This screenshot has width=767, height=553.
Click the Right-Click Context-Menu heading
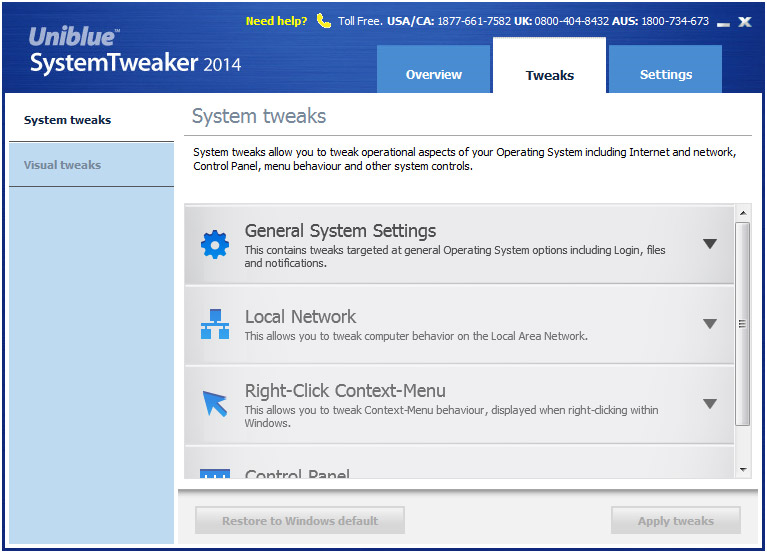(345, 391)
